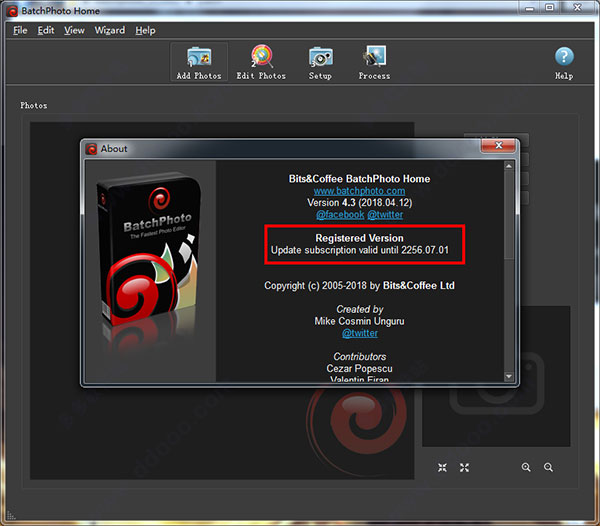
Task: Click the Add Photos toolbar icon
Action: click(x=199, y=62)
